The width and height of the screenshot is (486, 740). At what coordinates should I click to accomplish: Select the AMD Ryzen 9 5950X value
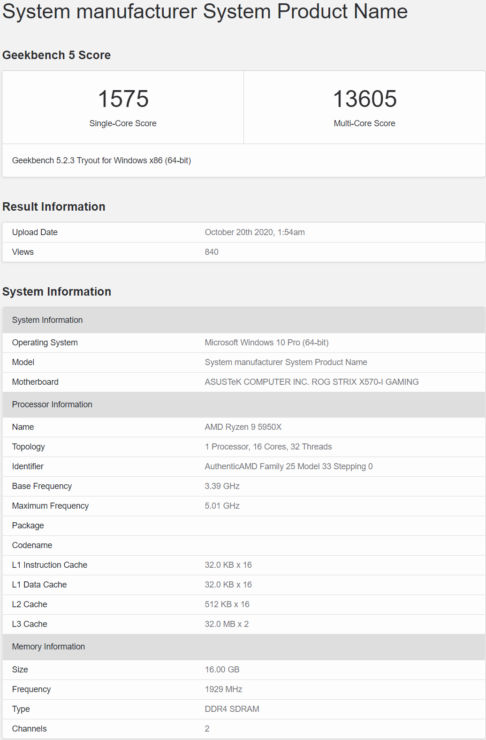(243, 427)
